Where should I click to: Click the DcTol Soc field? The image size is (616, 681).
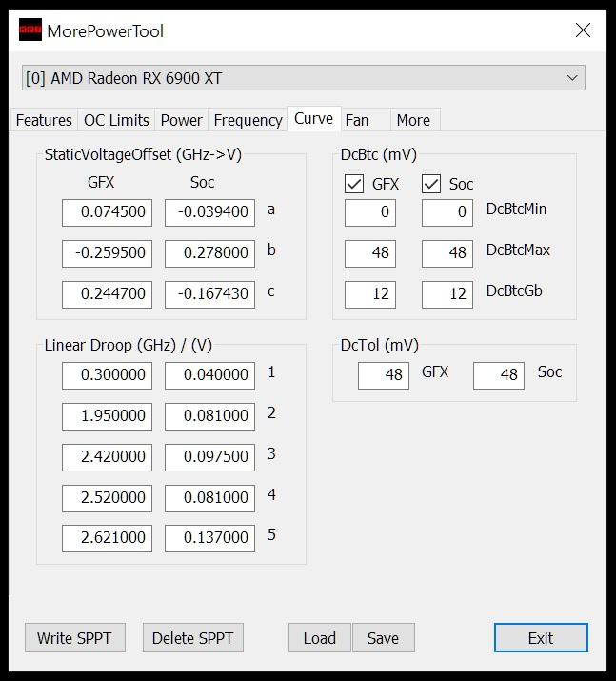499,375
